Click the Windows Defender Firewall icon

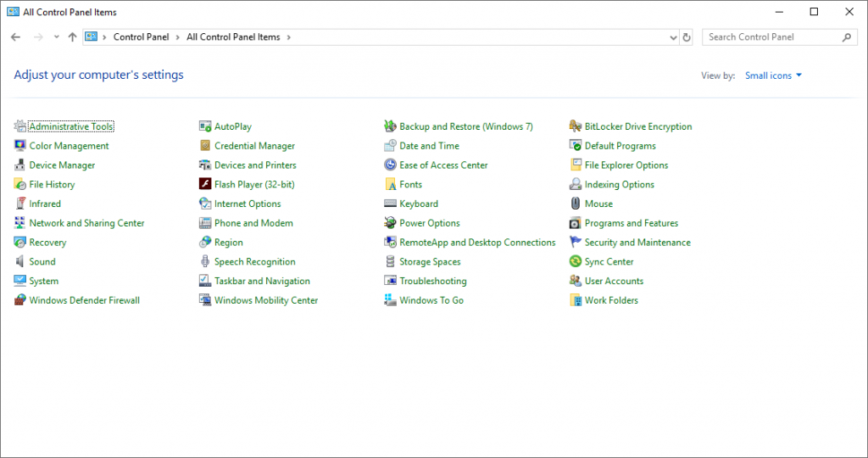pyautogui.click(x=20, y=300)
